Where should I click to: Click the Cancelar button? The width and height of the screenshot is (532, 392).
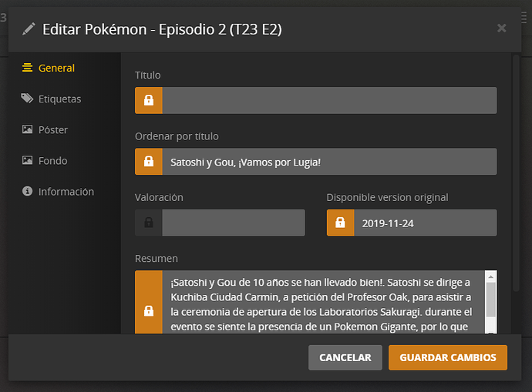coord(345,357)
